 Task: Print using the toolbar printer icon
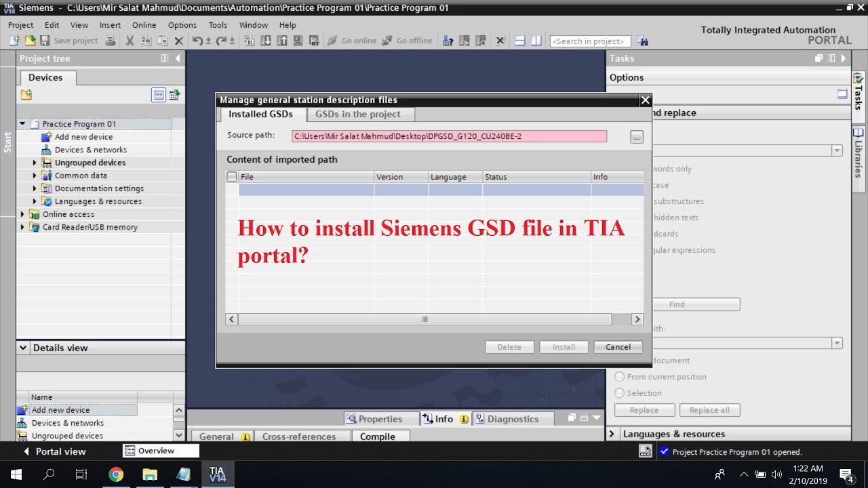coord(111,41)
